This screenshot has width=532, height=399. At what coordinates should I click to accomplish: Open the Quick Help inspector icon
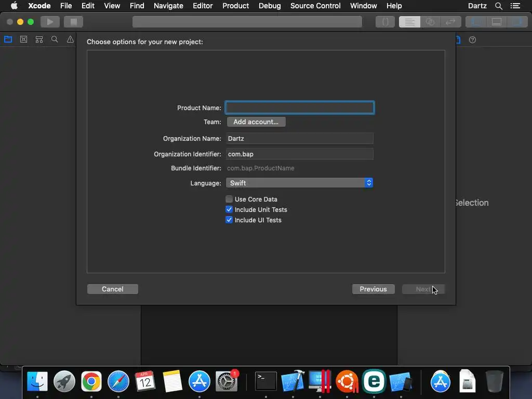[472, 39]
